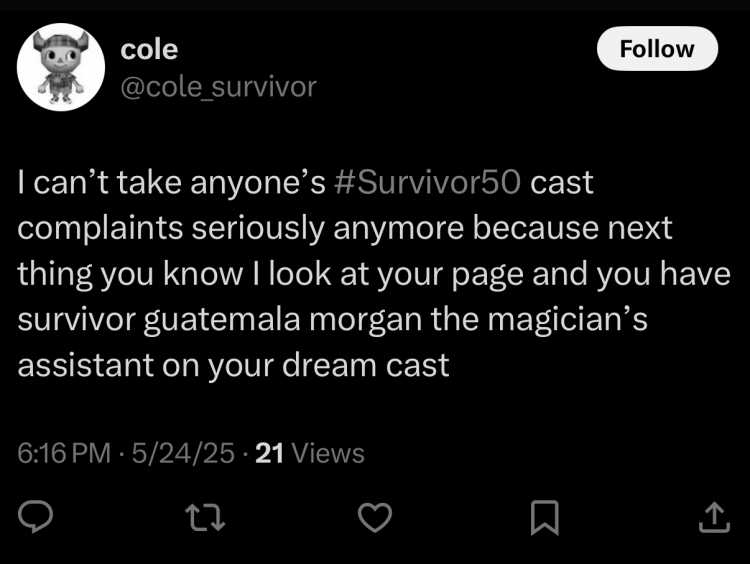Image resolution: width=750 pixels, height=564 pixels.
Task: Click the word 'magician's' in the tweet
Action: point(568,320)
